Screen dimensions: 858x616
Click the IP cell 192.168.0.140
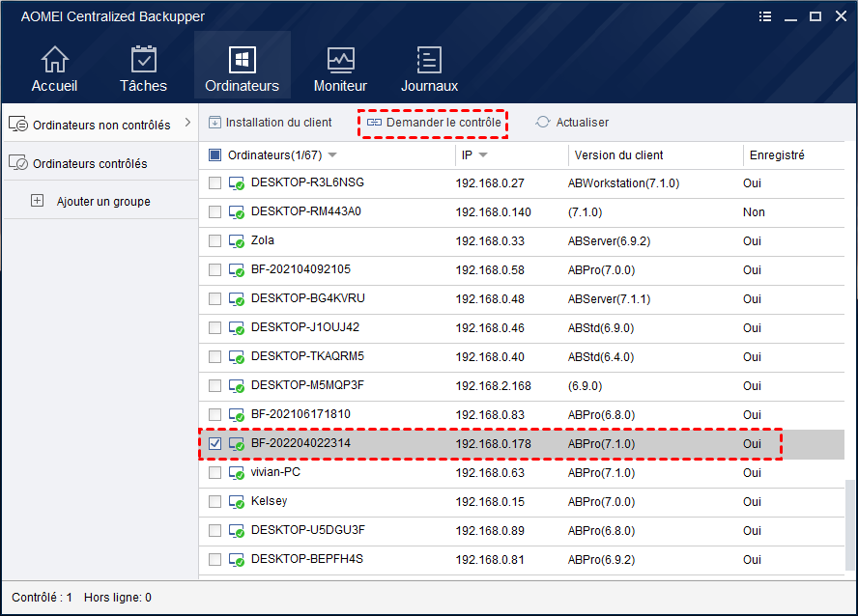click(493, 212)
